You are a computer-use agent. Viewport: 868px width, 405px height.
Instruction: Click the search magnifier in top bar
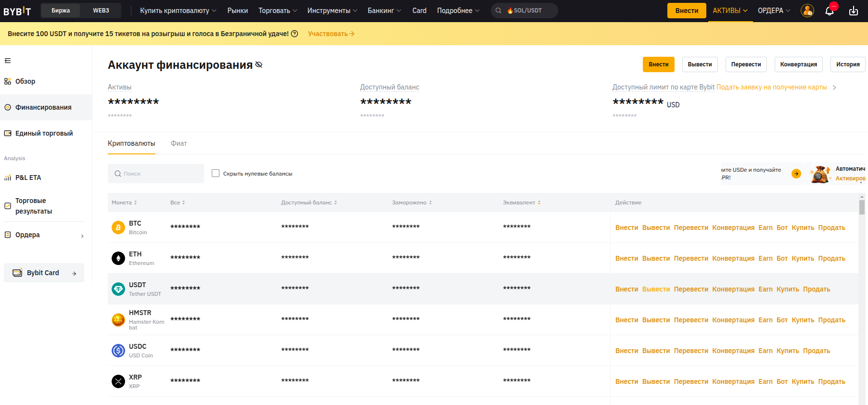[x=498, y=11]
